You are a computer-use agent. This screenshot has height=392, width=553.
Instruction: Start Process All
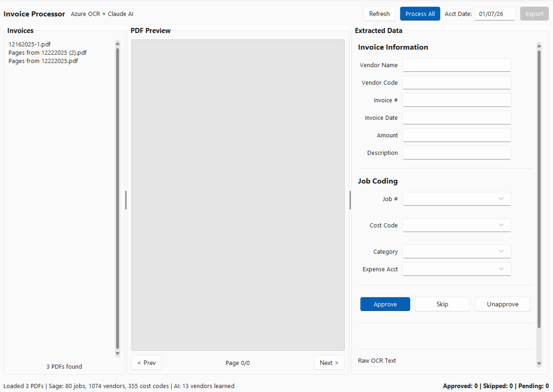click(x=420, y=14)
